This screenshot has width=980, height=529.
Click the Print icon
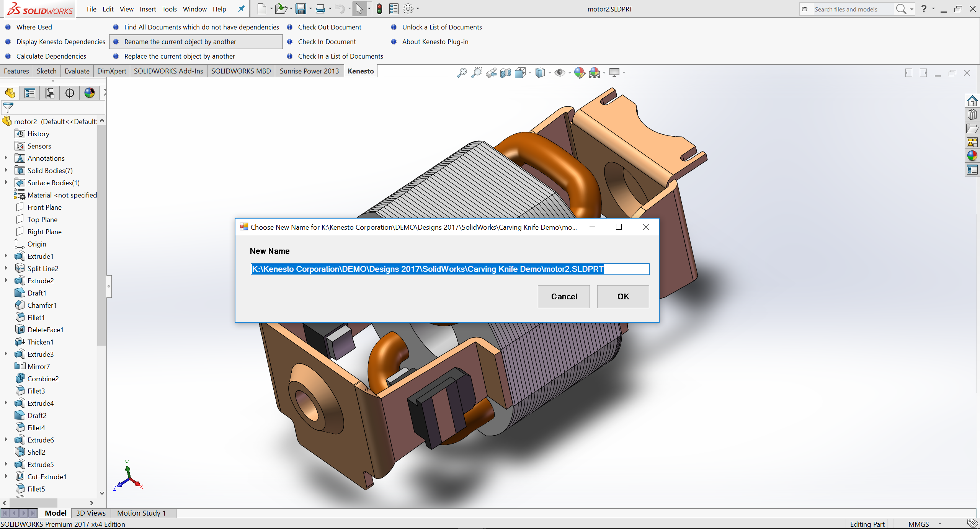[320, 9]
